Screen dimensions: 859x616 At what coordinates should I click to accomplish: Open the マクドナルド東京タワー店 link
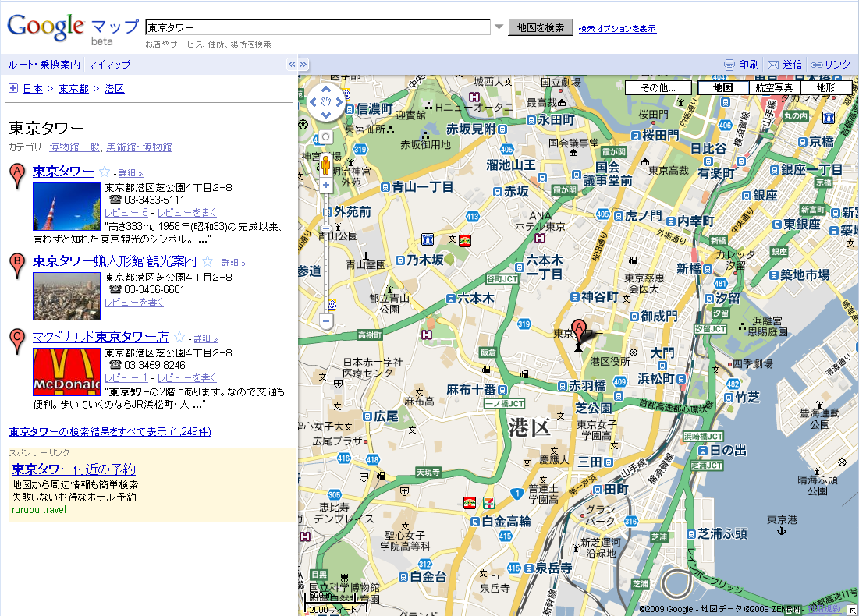pos(100,337)
